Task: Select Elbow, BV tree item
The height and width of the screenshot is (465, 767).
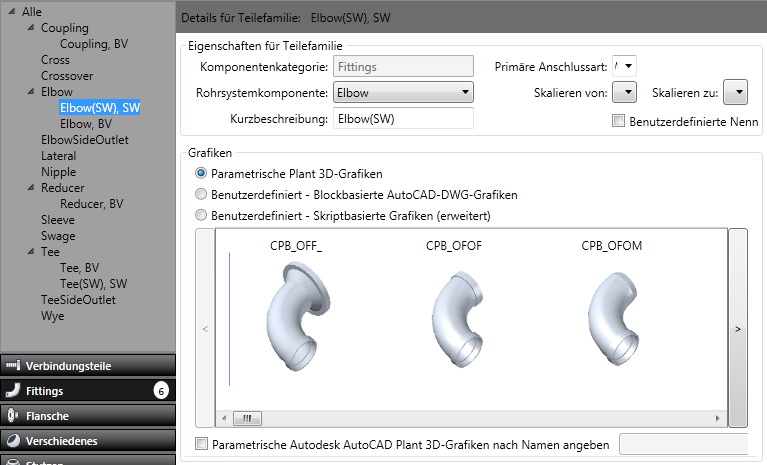Action: [x=86, y=124]
